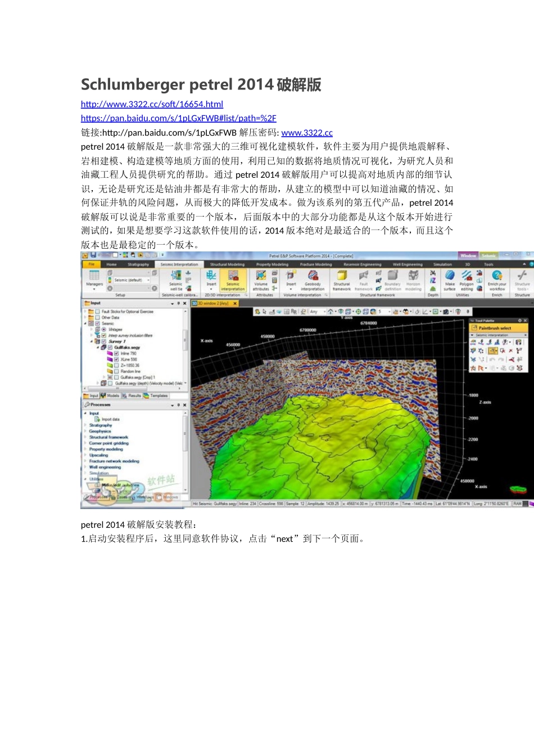The width and height of the screenshot is (534, 756).
Task: Expand the Geophysics process group
Action: coord(100,431)
